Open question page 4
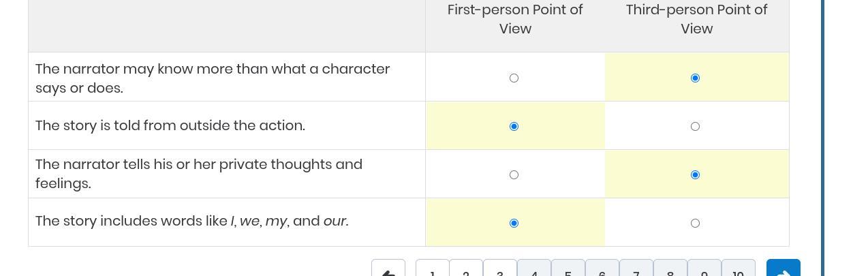 tap(534, 269)
